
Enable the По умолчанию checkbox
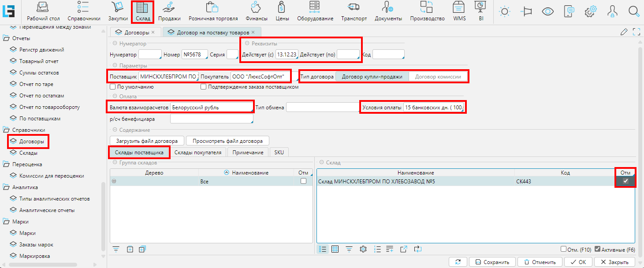(x=113, y=87)
